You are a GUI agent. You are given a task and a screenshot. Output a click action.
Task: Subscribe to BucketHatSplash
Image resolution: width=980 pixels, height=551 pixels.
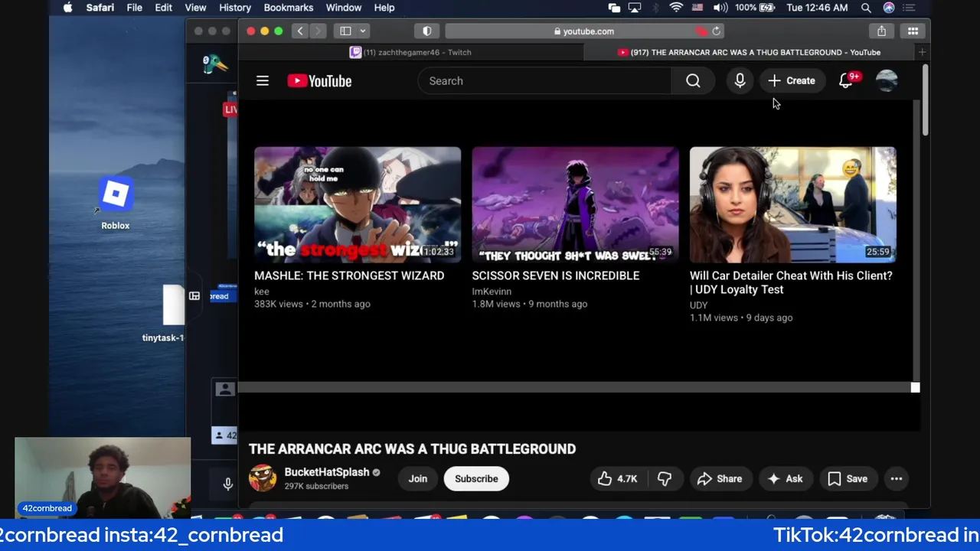[476, 479]
